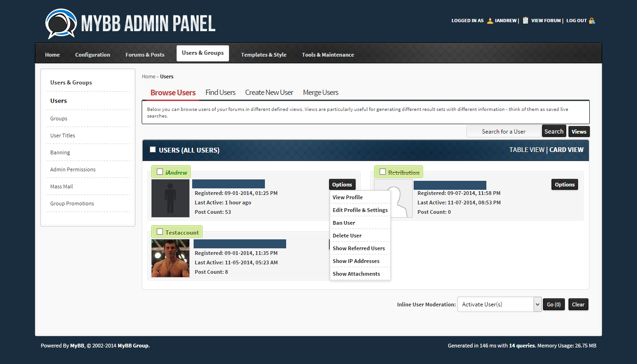Select the Testaccount user checkbox
637x364 pixels.
160,232
